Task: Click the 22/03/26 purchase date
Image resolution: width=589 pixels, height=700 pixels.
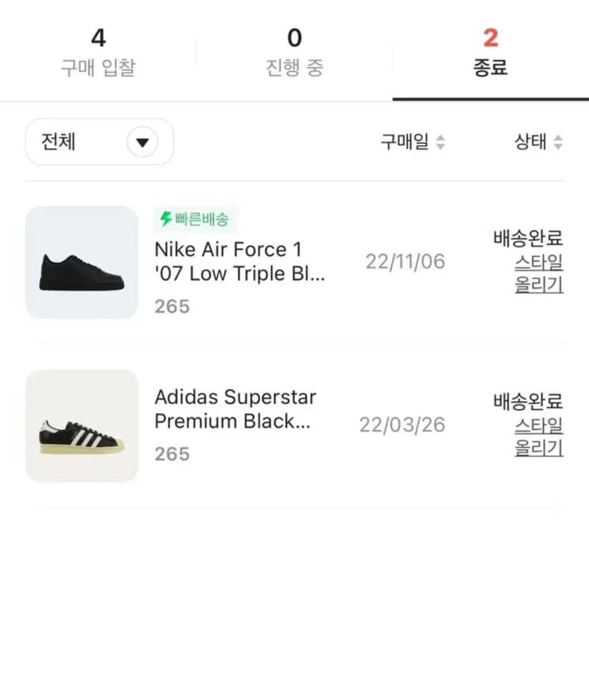Action: tap(402, 425)
